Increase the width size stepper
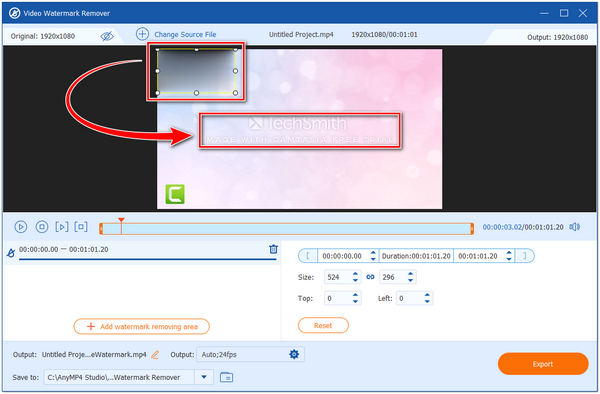 point(355,274)
